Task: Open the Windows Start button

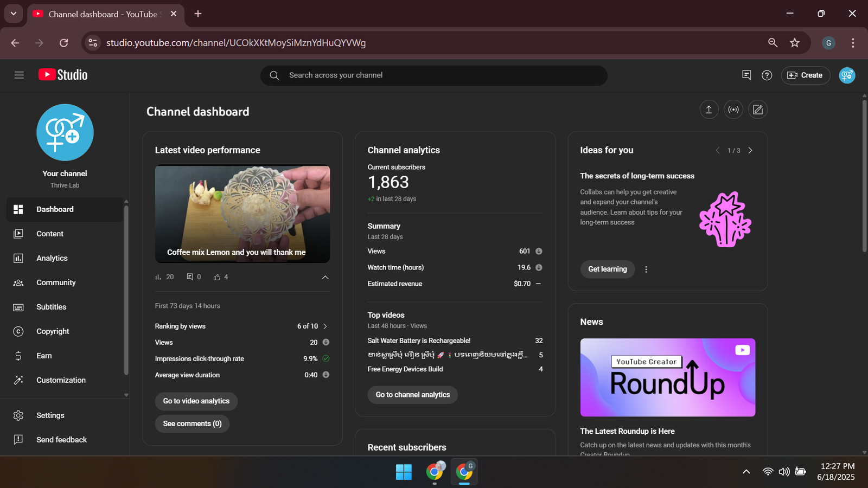Action: [404, 472]
